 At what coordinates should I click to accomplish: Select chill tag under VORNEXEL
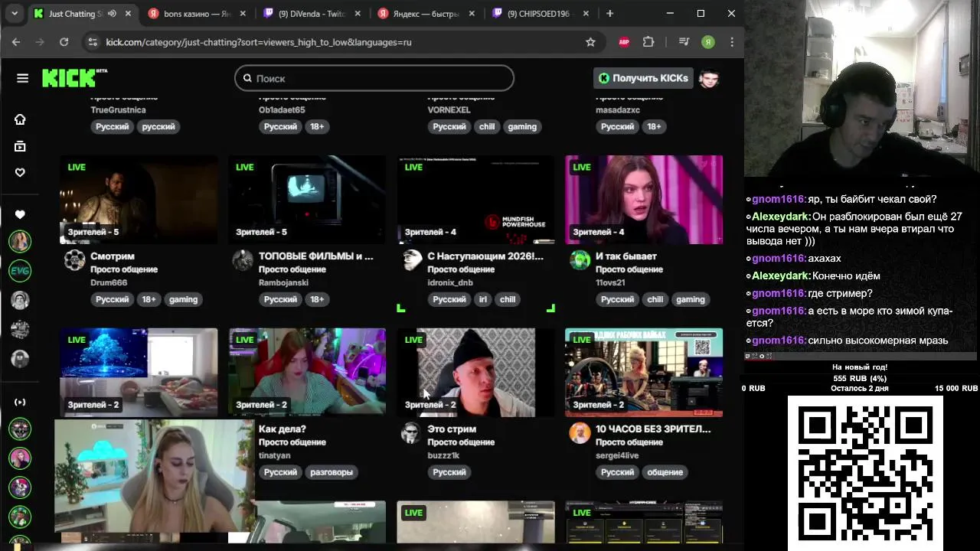[x=487, y=126]
